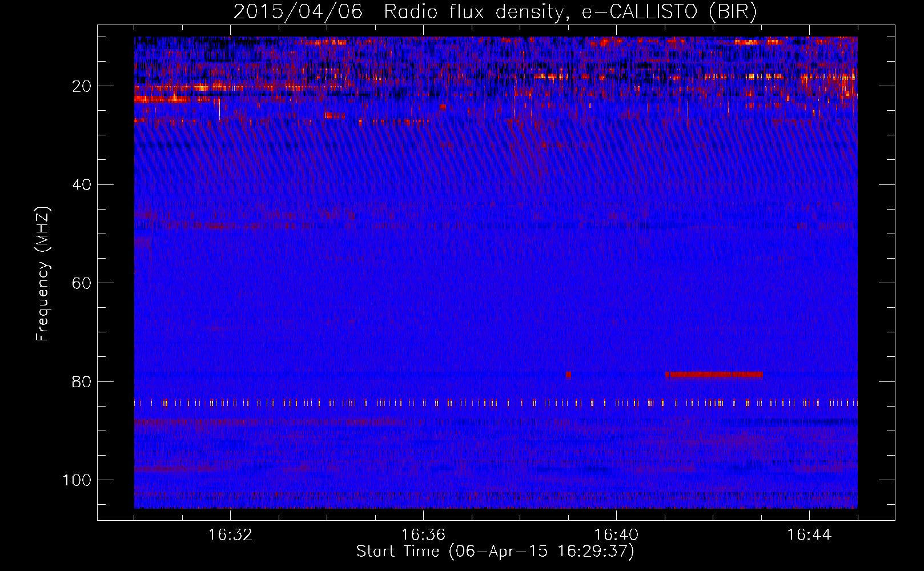Click the 16:40 time tick label

pyautogui.click(x=616, y=535)
